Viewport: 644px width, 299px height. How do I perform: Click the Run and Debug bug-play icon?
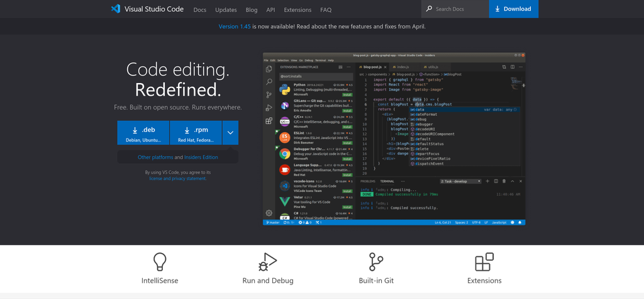[268, 262]
